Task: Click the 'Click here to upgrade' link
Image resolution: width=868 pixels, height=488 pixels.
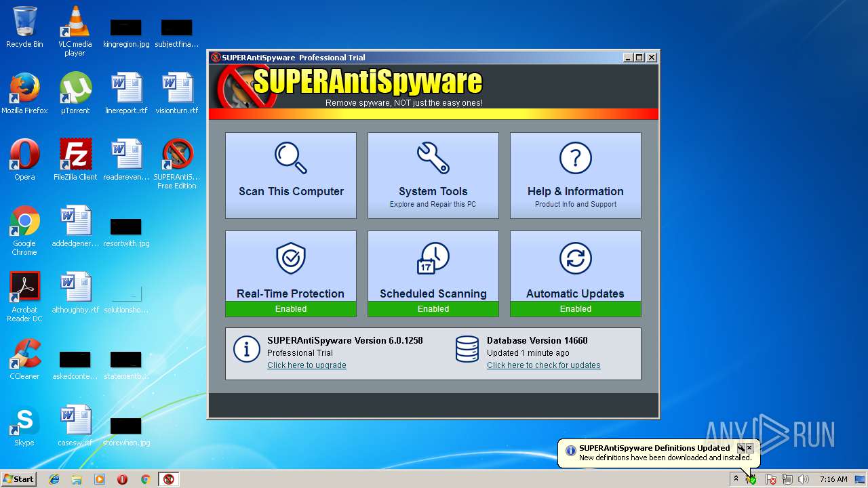Action: (307, 365)
